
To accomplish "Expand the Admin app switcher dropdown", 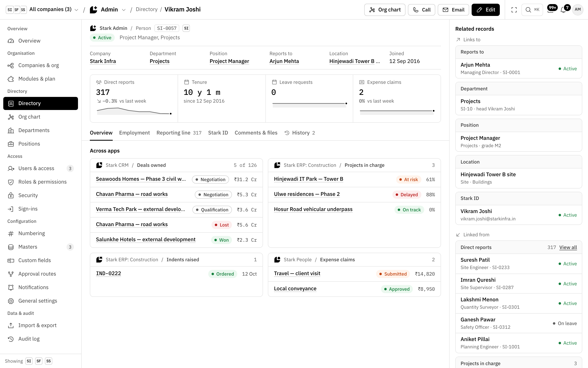I will [x=108, y=9].
